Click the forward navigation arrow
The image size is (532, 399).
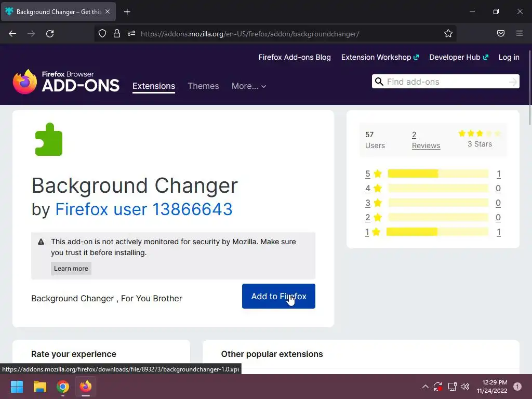click(x=31, y=34)
